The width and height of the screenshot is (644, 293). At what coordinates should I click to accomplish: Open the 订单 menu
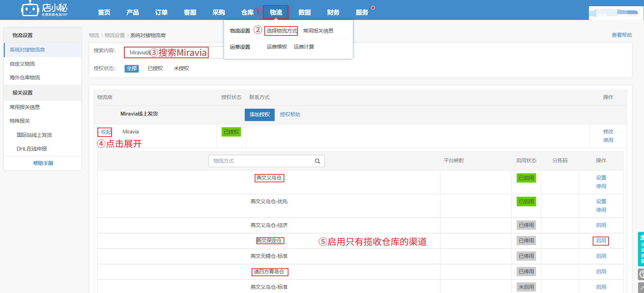pyautogui.click(x=161, y=12)
